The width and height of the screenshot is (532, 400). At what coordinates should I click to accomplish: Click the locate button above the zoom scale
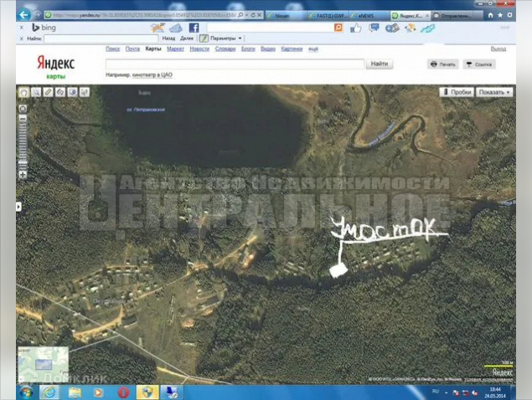[x=23, y=109]
